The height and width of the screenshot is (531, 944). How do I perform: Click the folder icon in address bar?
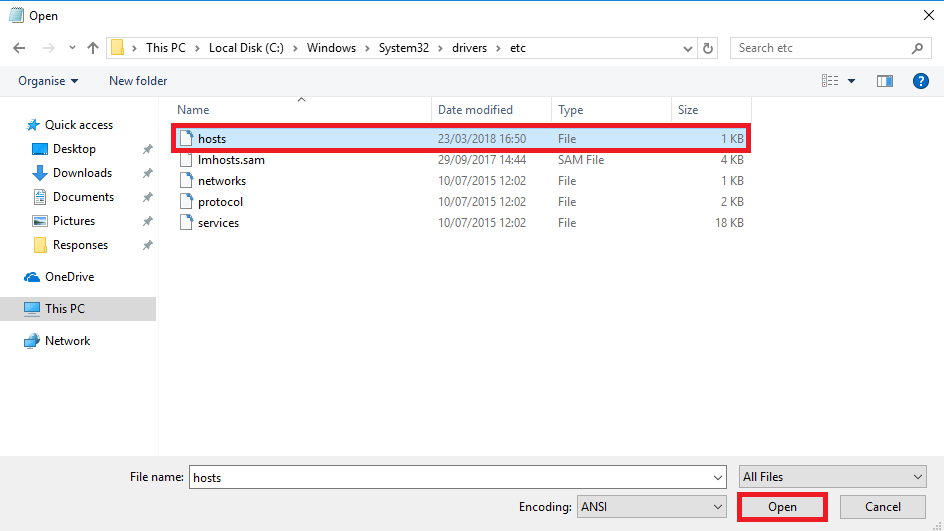(x=118, y=48)
